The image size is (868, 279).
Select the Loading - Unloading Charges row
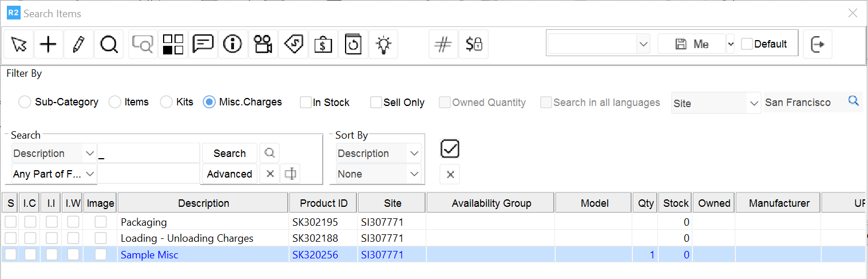tap(187, 238)
